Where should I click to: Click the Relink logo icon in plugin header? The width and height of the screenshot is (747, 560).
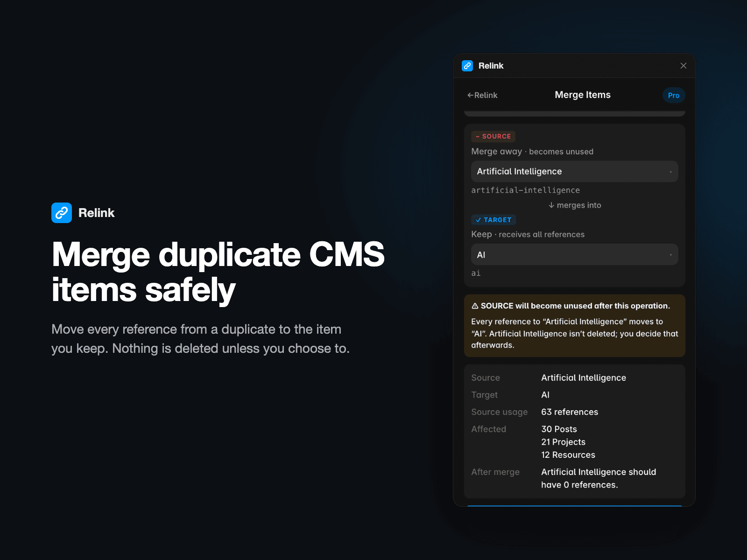[x=467, y=66]
